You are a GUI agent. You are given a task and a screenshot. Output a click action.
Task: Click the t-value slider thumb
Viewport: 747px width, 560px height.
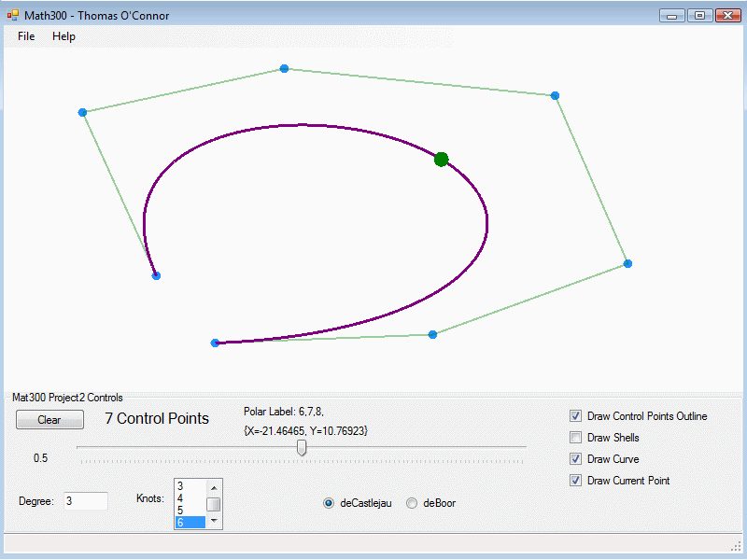tap(302, 448)
